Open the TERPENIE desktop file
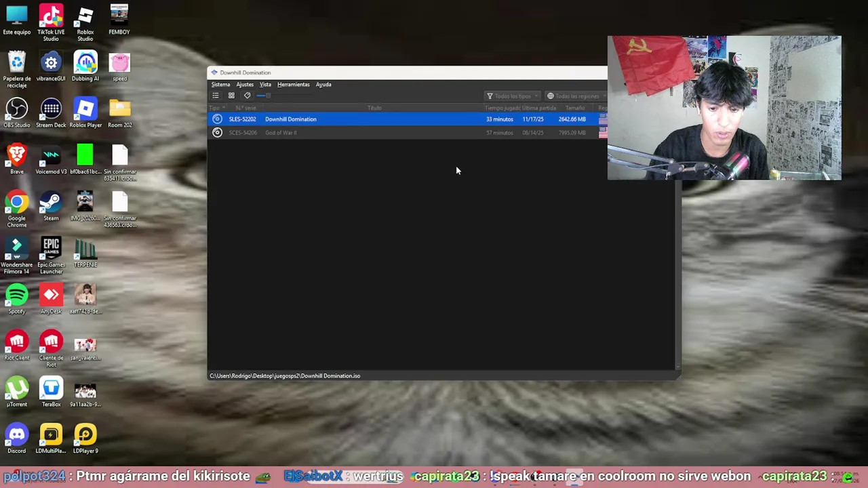 [x=85, y=253]
